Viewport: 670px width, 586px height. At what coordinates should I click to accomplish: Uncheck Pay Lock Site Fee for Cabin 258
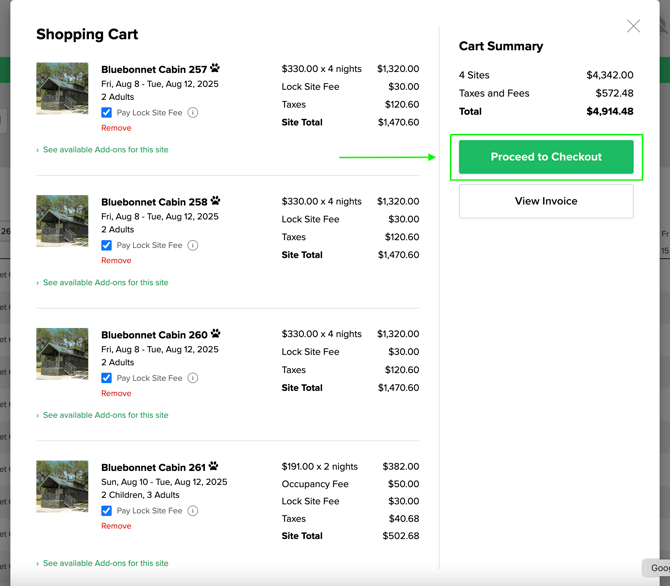pyautogui.click(x=107, y=245)
